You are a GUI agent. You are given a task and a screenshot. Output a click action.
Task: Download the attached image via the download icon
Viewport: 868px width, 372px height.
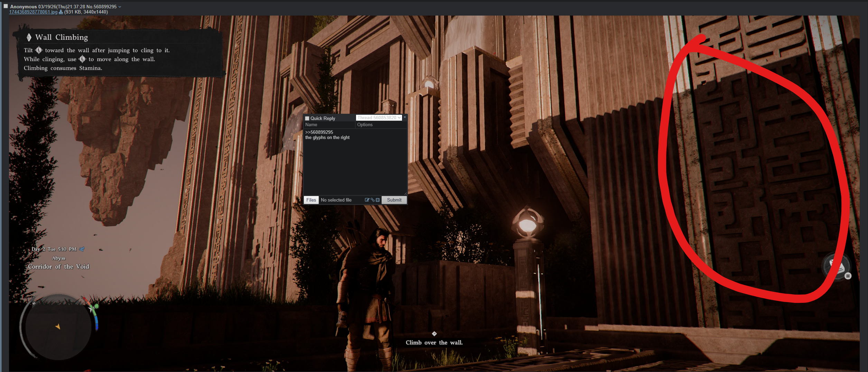pos(61,12)
